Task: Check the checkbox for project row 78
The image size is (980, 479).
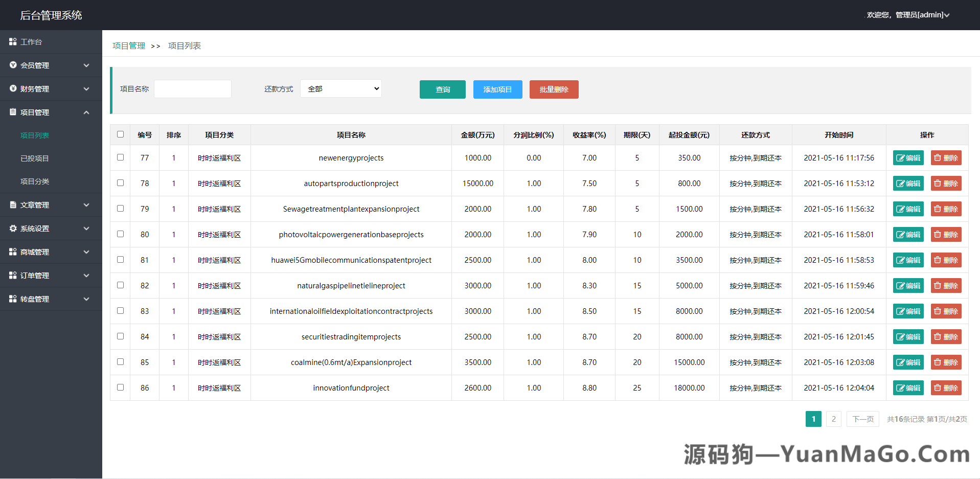Action: coord(120,183)
